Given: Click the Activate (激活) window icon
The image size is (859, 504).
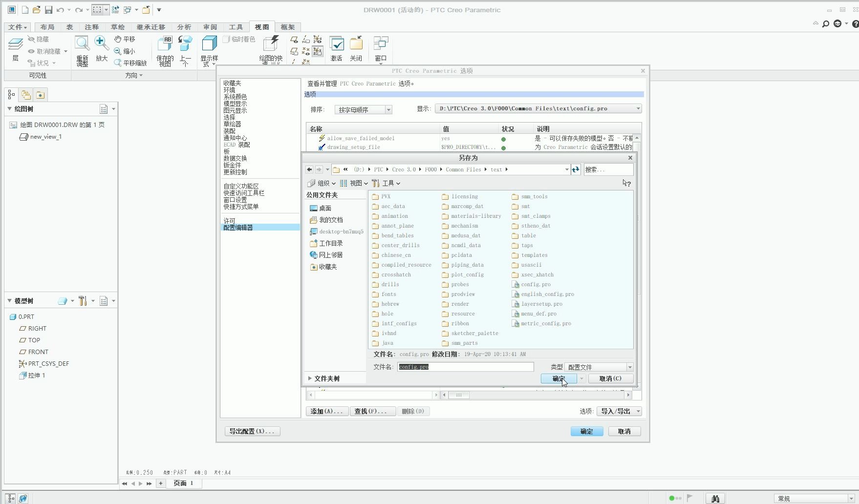Looking at the screenshot, I should click(336, 44).
